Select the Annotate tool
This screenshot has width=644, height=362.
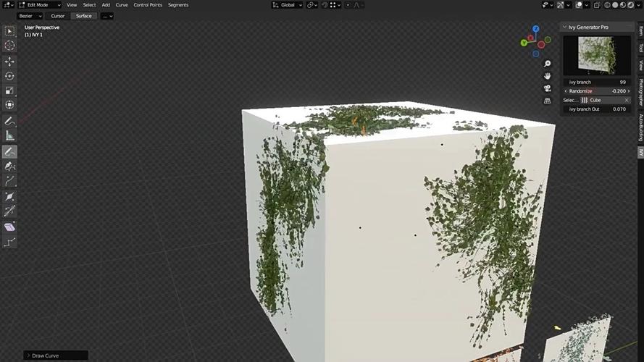9,121
